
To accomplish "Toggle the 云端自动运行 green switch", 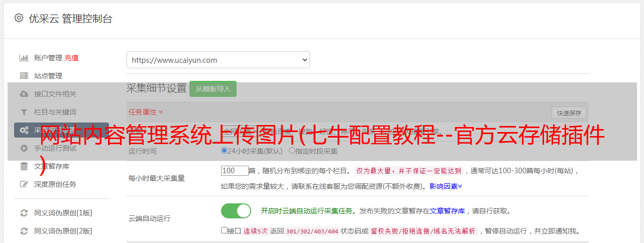I will coord(236,211).
